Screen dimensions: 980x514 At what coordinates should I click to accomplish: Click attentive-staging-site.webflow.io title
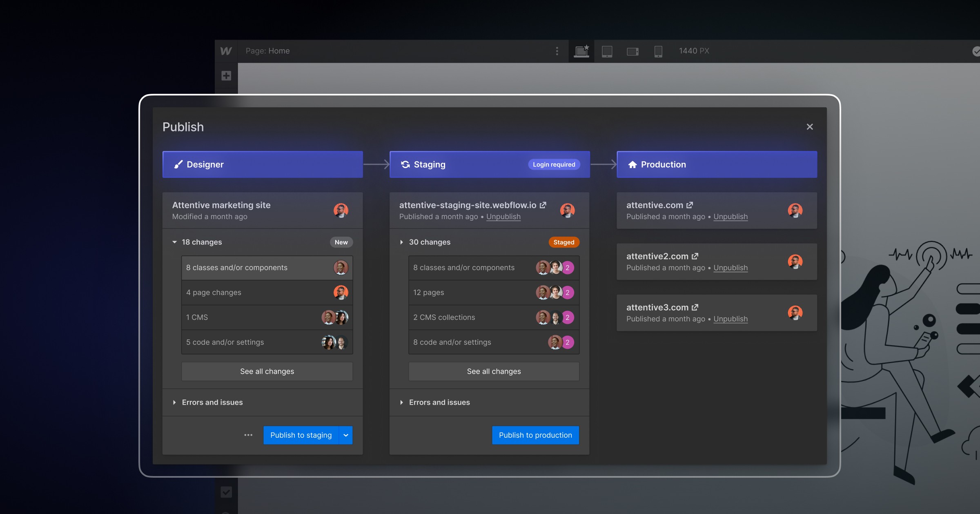[x=468, y=205]
